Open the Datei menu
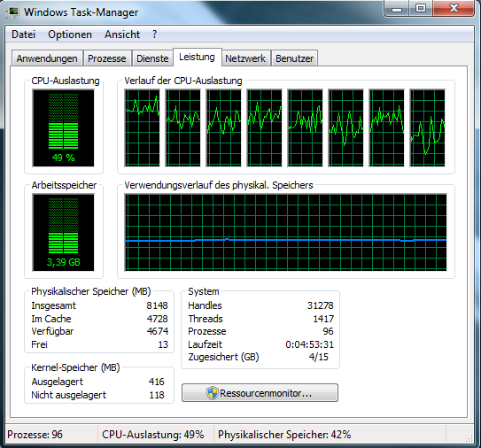Image resolution: width=481 pixels, height=448 pixels. click(x=24, y=35)
